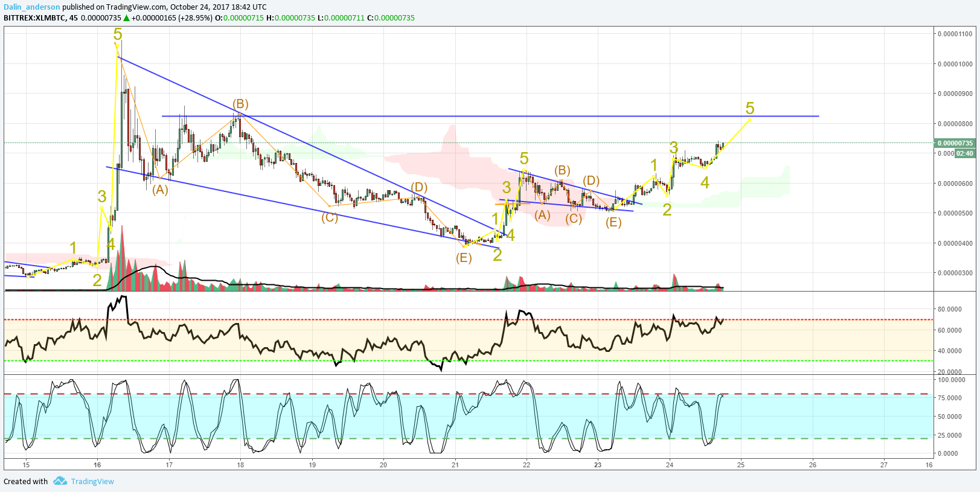Select the BITTREX:XLMBTC, 45 symbol title
The height and width of the screenshot is (492, 980).
point(40,18)
